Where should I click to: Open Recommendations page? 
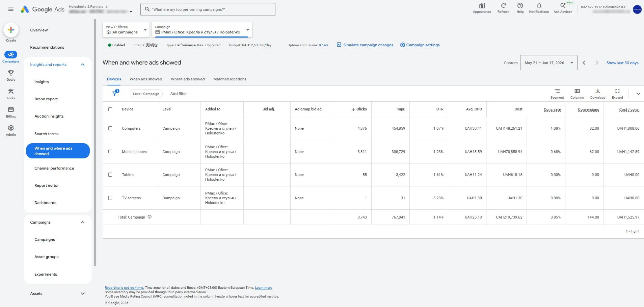47,47
